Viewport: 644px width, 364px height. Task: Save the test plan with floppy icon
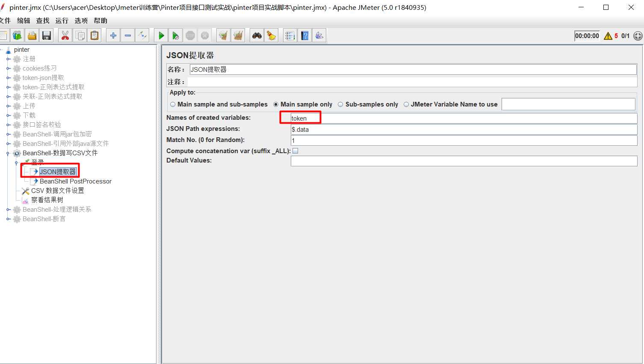46,36
